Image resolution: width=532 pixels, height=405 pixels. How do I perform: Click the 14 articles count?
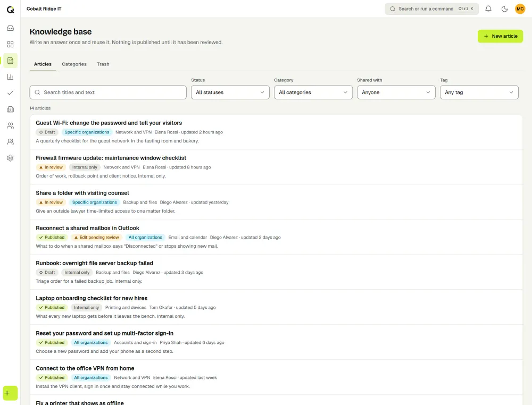[40, 108]
